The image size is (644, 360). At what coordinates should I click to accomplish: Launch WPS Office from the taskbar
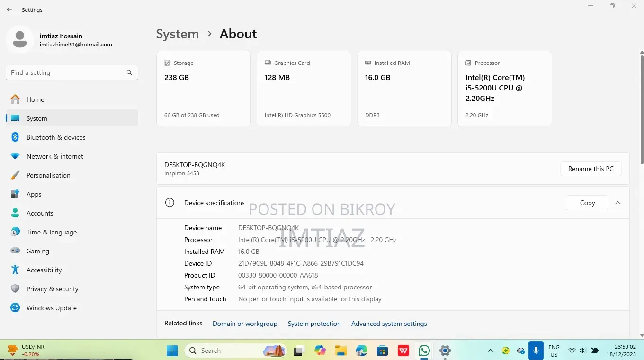[403, 351]
